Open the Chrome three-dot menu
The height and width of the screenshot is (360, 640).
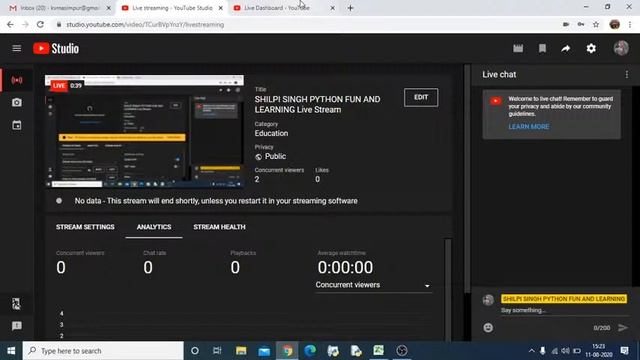coord(630,24)
